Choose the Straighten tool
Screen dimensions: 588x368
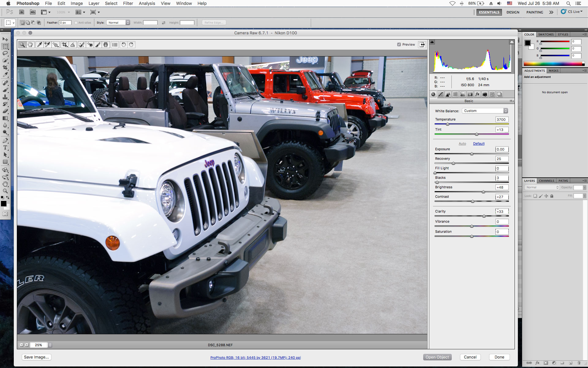click(x=73, y=45)
